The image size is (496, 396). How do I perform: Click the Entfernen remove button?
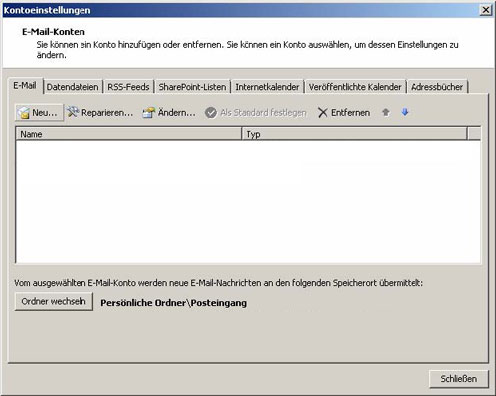(344, 113)
